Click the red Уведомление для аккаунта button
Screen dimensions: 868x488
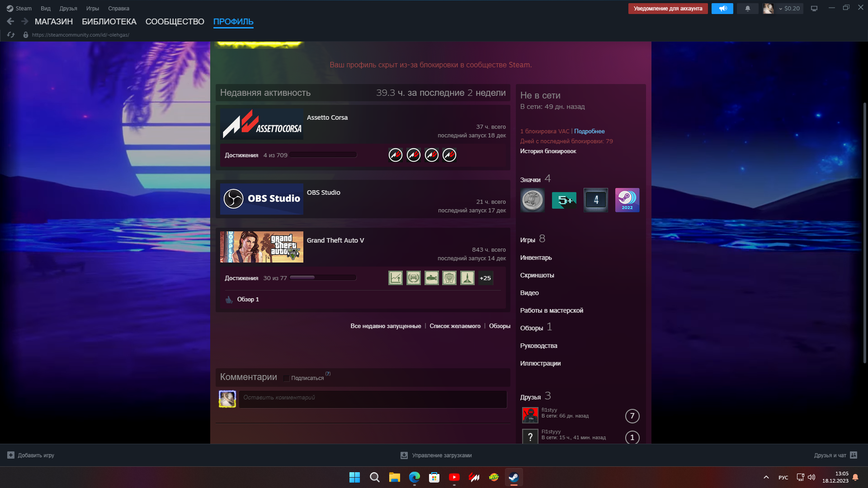(x=668, y=9)
